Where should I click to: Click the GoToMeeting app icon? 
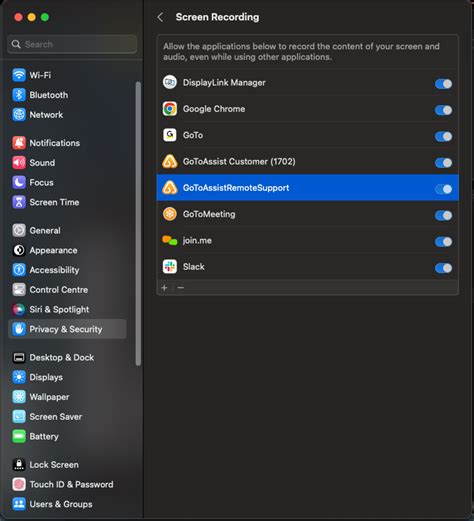coord(170,214)
